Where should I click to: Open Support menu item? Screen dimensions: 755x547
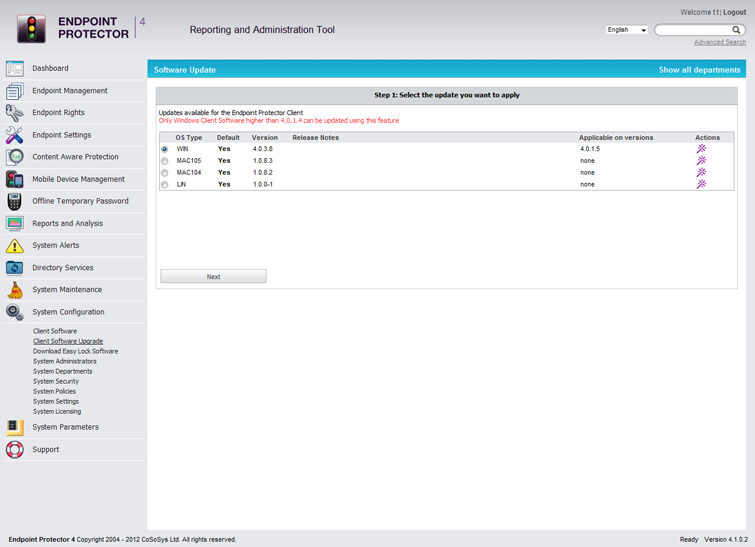pyautogui.click(x=46, y=449)
